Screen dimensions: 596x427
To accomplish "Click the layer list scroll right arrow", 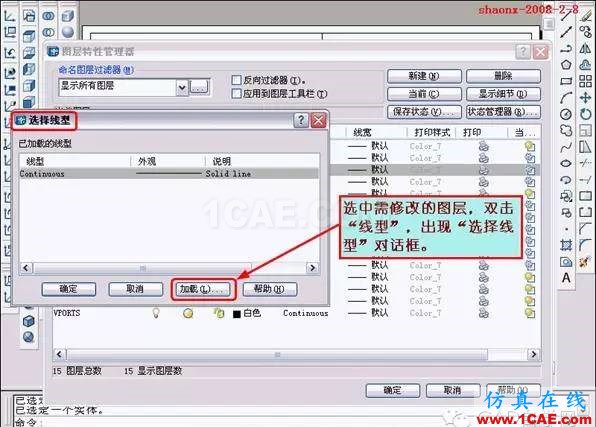I will (534, 354).
